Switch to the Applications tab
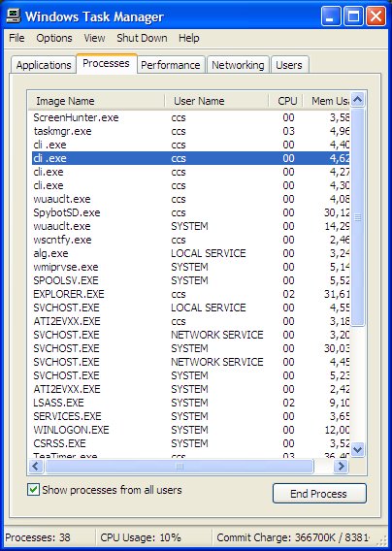This screenshot has height=551, width=392. point(44,65)
